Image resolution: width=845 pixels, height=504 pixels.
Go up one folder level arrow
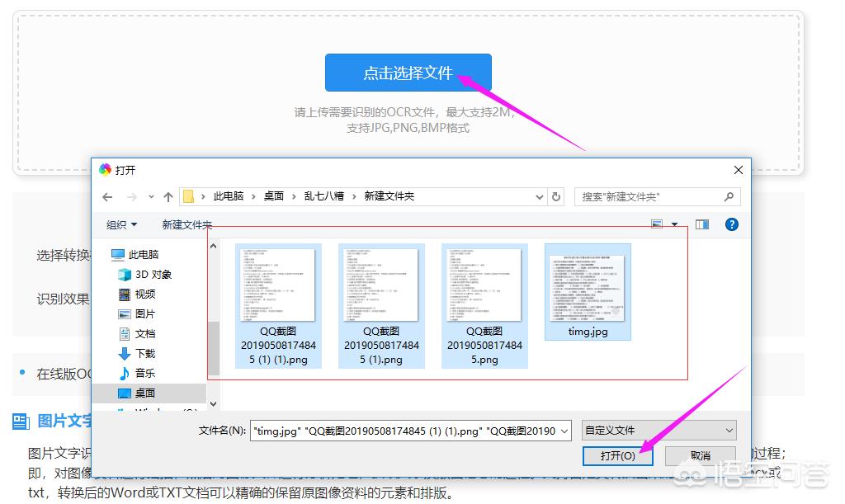[168, 197]
